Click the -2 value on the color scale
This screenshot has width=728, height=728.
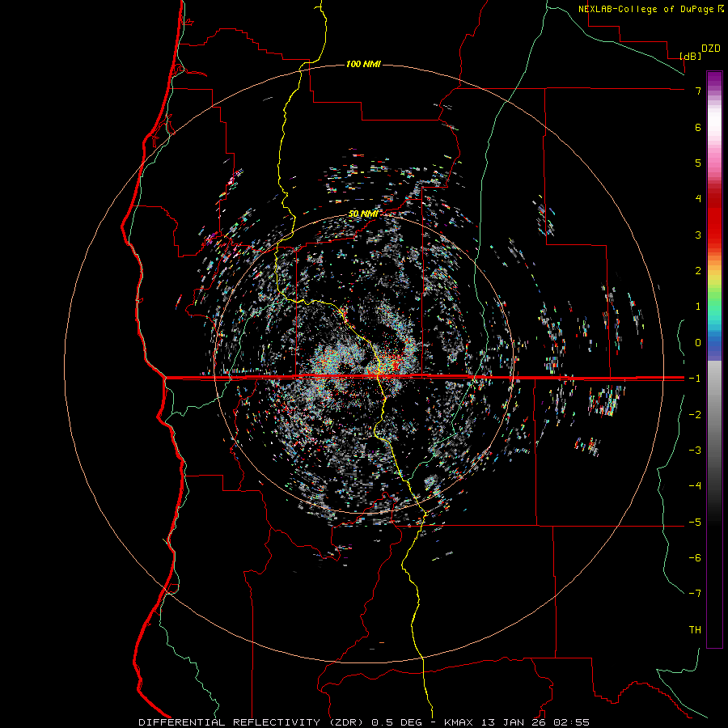pos(695,415)
